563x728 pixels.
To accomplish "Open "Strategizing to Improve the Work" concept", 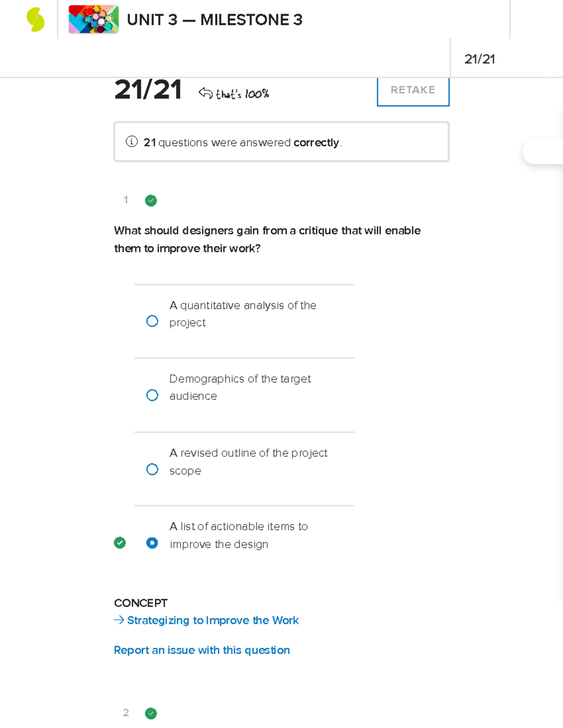I will click(212, 620).
